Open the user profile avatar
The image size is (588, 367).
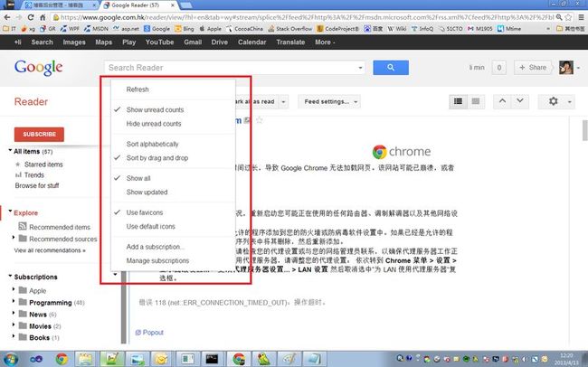(x=566, y=68)
